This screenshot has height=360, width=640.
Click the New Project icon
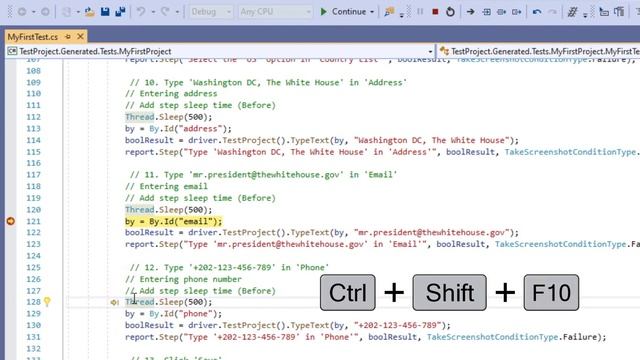(66, 12)
